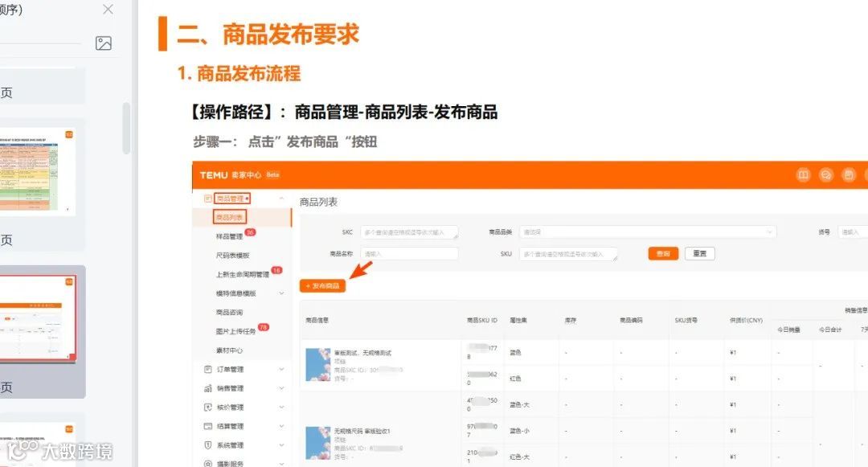The width and height of the screenshot is (868, 467).
Task: Click the 系统管理 menu label
Action: click(x=231, y=444)
